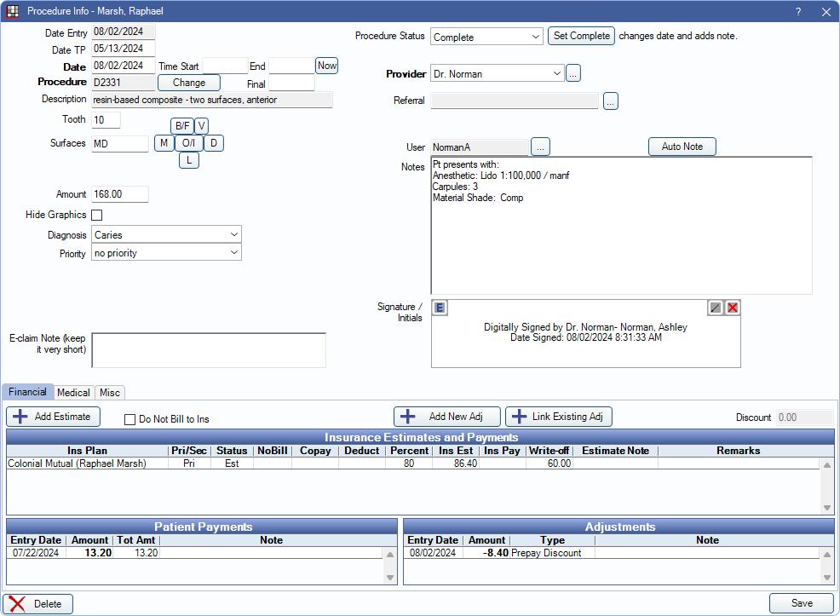The width and height of the screenshot is (840, 616).
Task: Enable the Do Not Bill to Ins checkbox
Action: [x=130, y=419]
